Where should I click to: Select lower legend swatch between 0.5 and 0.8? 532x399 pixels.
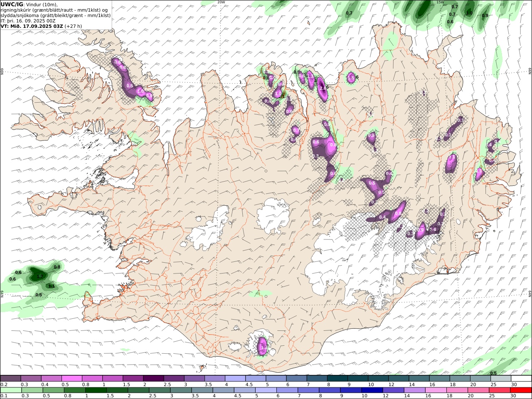[x=53, y=390]
